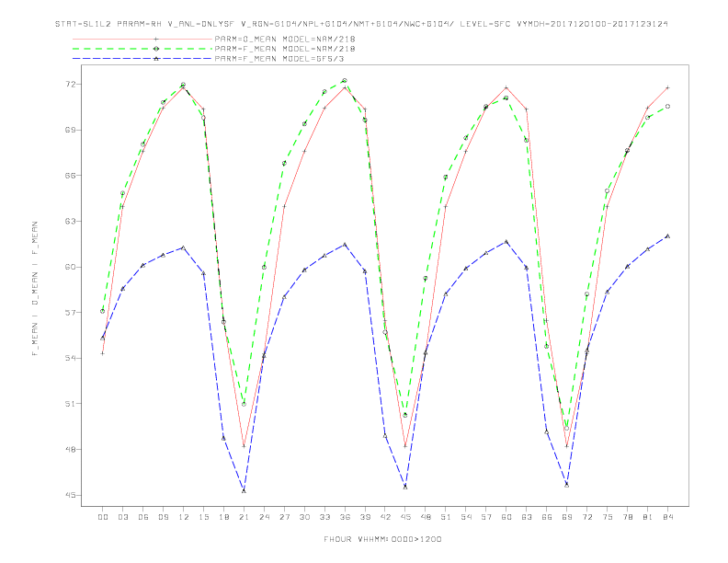
Task: Select legend entry PARM=O_MEAN MODEL=NAM/218
Action: coord(285,39)
